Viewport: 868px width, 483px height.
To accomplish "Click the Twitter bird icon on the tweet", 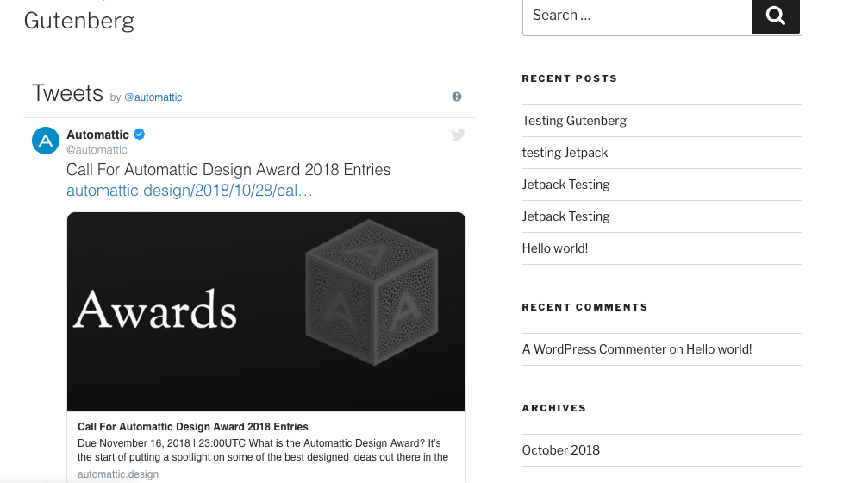I will click(458, 135).
